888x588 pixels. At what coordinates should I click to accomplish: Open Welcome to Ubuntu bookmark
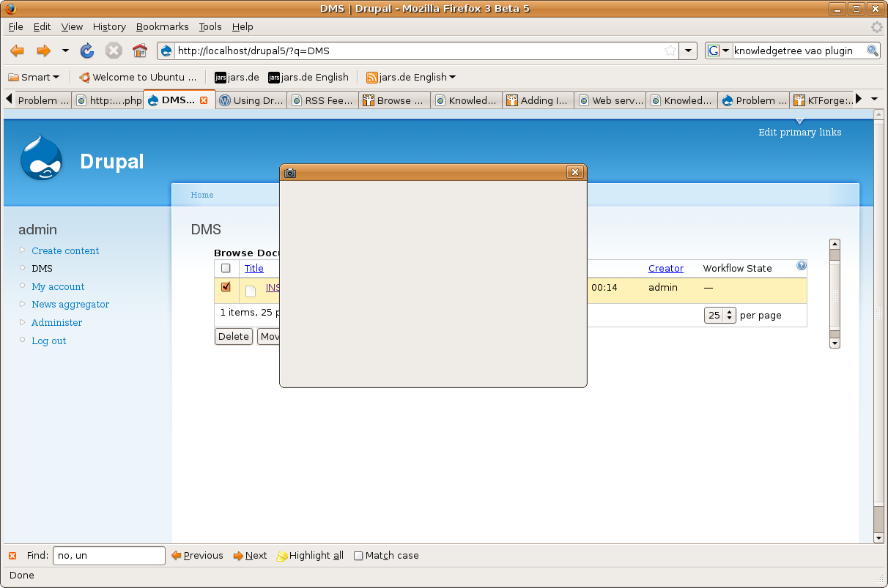click(138, 77)
